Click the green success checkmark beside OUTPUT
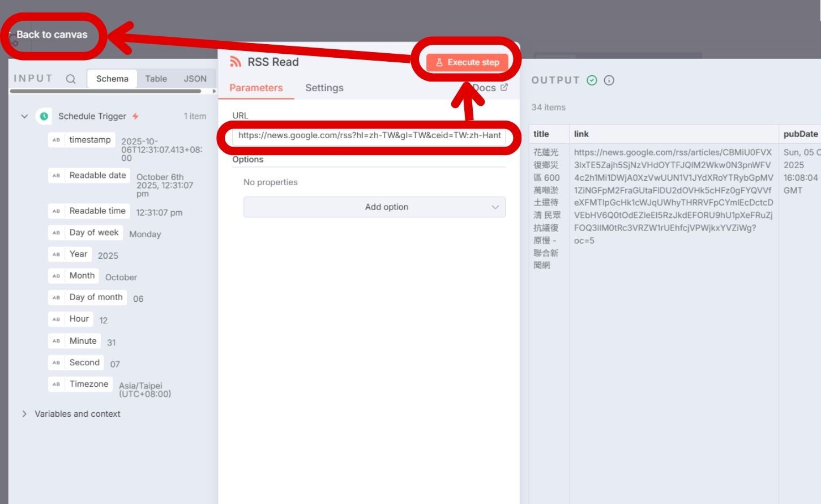Viewport: 821px width, 504px height. point(591,80)
